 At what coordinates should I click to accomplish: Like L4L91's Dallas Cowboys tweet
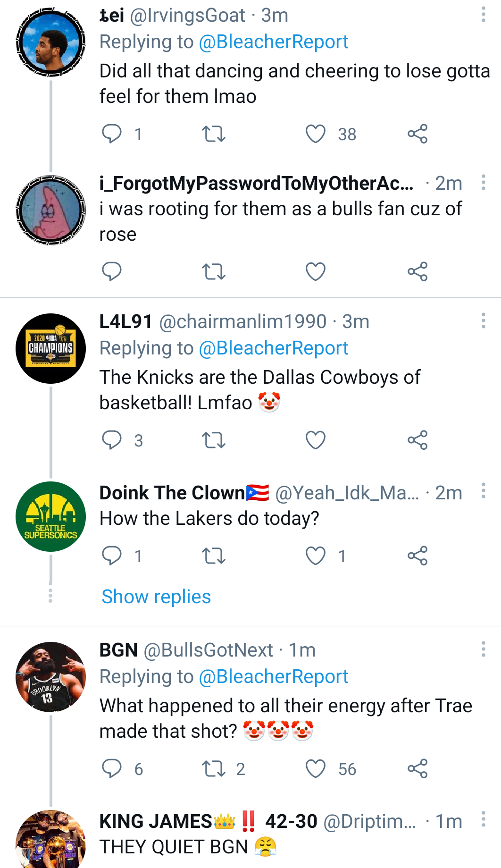tap(315, 440)
